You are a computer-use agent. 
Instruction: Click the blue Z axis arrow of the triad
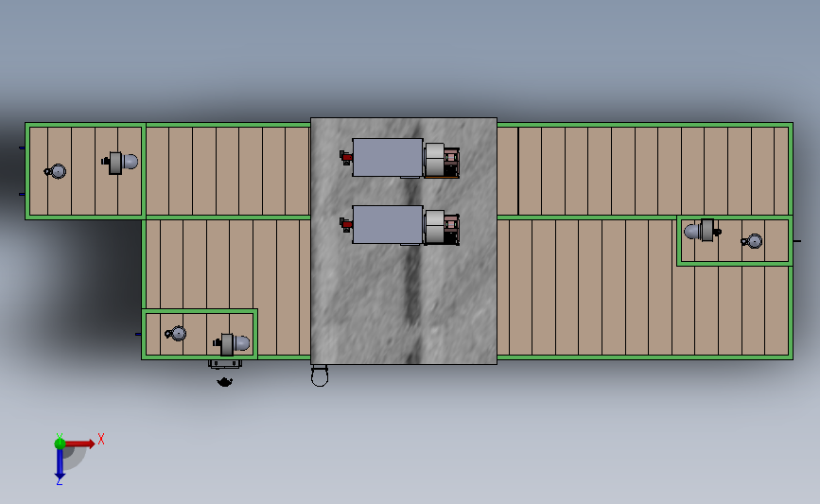point(60,464)
